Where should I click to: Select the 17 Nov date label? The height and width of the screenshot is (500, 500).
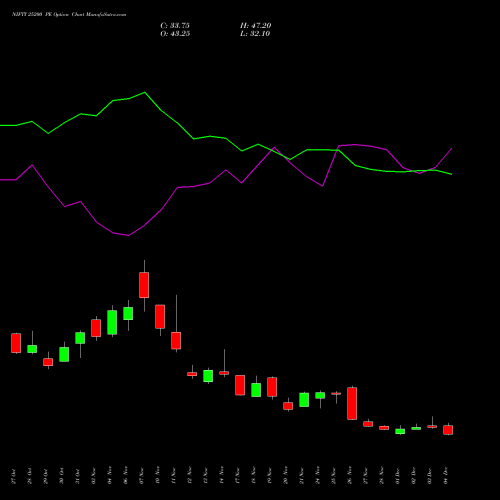point(238,476)
